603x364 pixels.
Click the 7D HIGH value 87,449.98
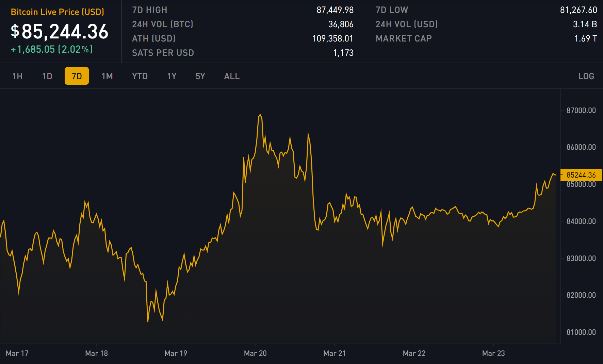335,10
